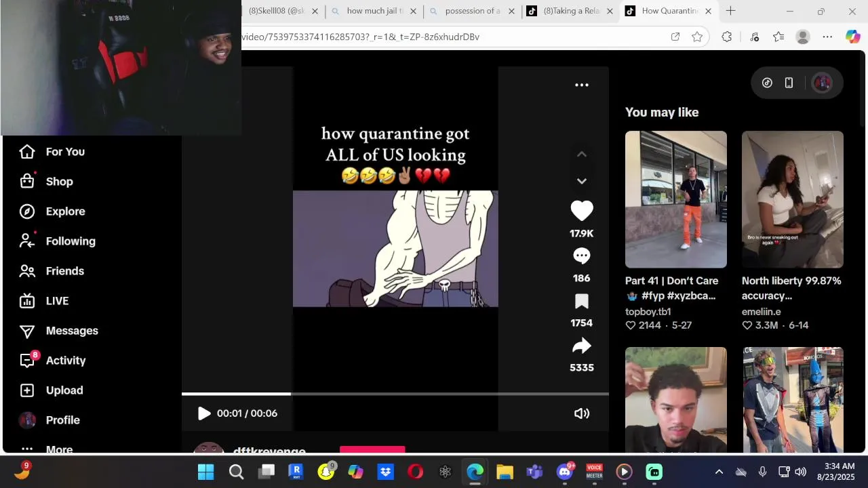The width and height of the screenshot is (868, 488).
Task: Open the Copilot sidebar icon
Action: click(x=852, y=37)
